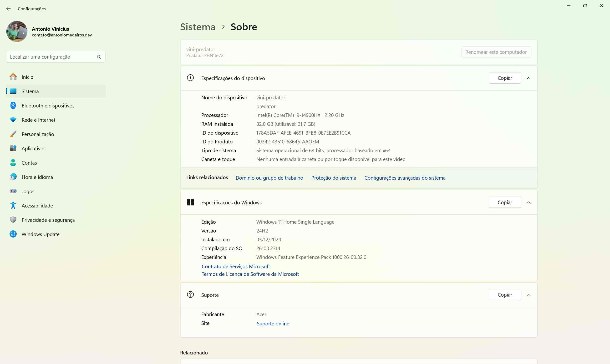Click Renomear este computador button

496,52
